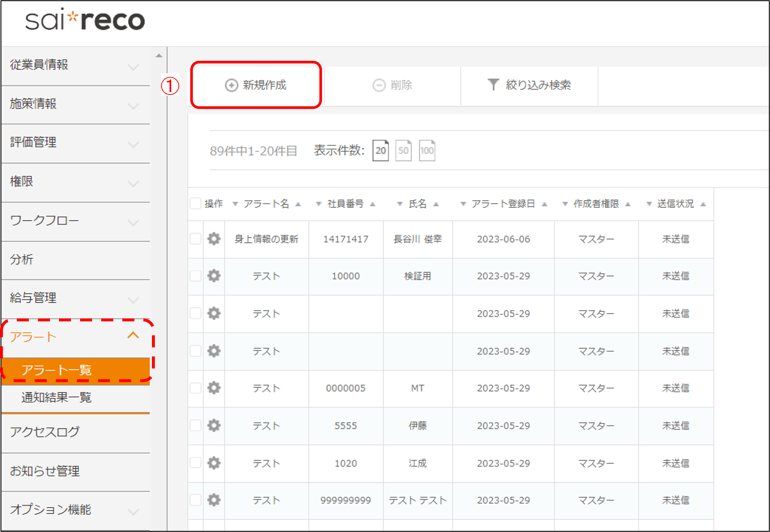Click the 従業員情報 menu label
The width and height of the screenshot is (770, 532).
point(39,65)
